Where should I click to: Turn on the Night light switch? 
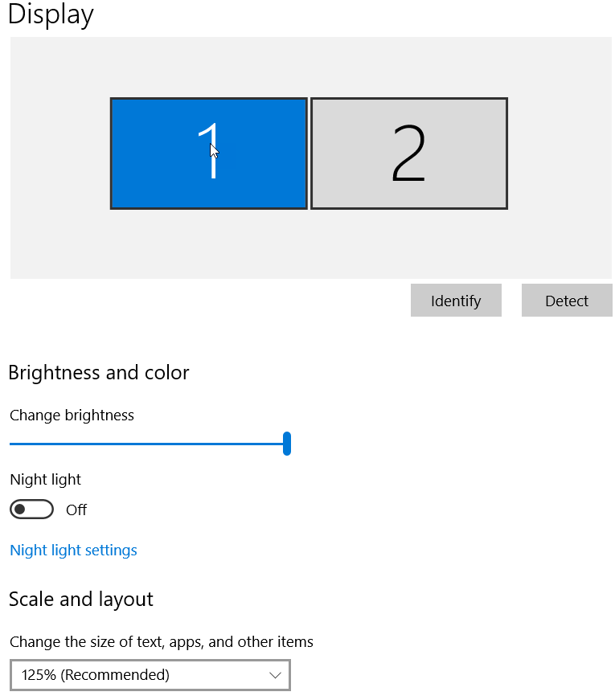(x=31, y=510)
